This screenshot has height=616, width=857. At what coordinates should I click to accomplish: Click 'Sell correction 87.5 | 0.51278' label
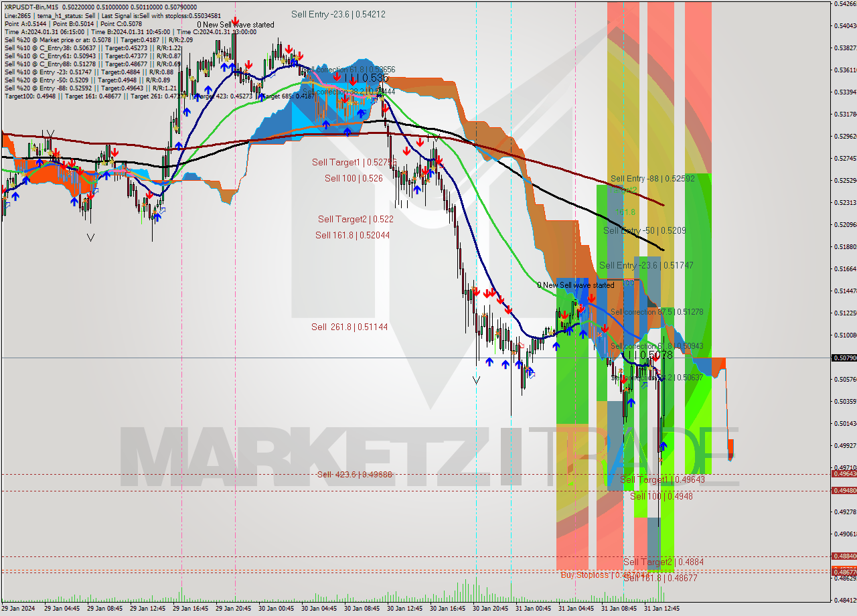coord(657,312)
